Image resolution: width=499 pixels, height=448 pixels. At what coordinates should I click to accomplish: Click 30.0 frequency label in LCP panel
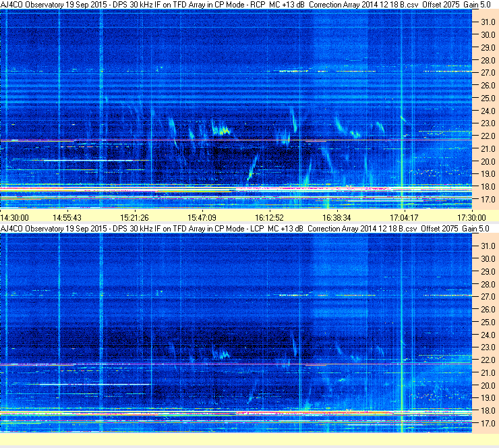pos(488,259)
